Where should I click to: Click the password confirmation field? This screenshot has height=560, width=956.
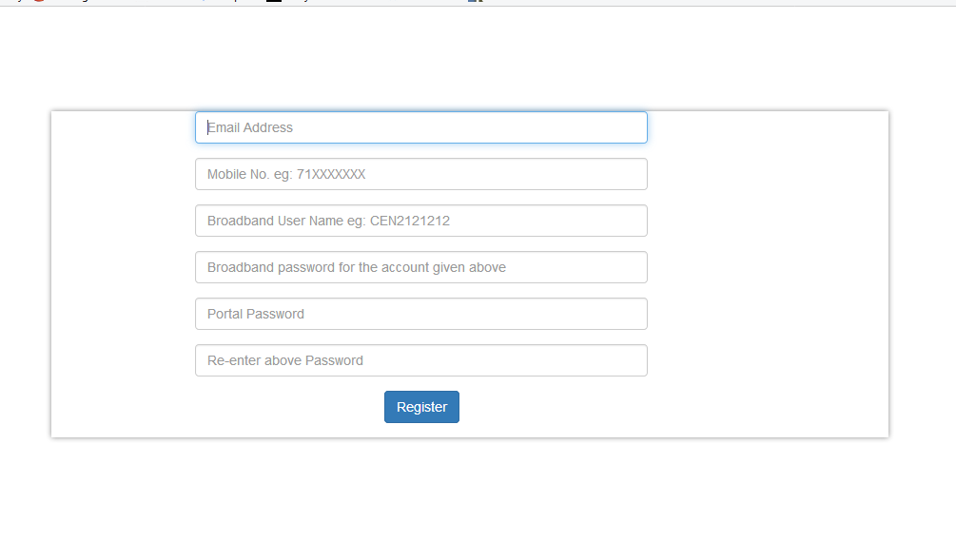point(420,360)
